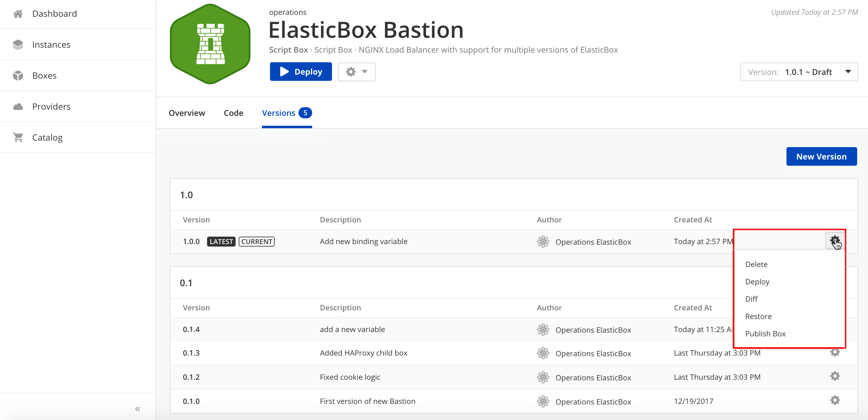
Task: Click author avatar in the 0.1.3 row
Action: pos(543,353)
